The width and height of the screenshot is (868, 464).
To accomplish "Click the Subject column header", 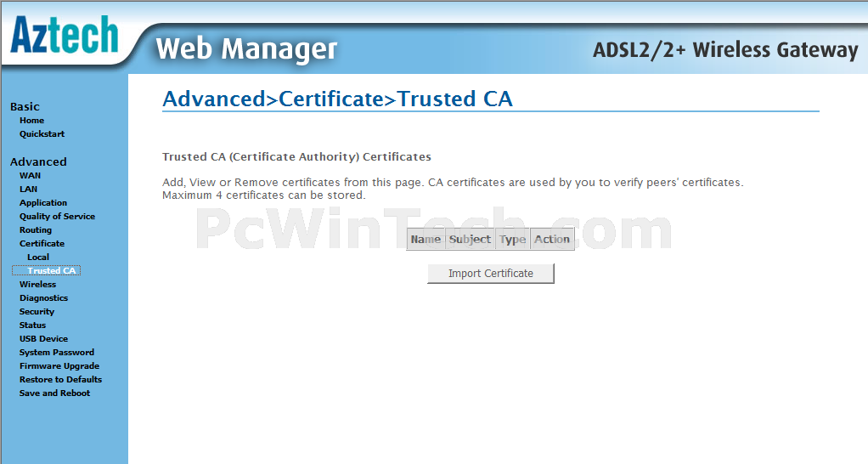I will click(470, 239).
